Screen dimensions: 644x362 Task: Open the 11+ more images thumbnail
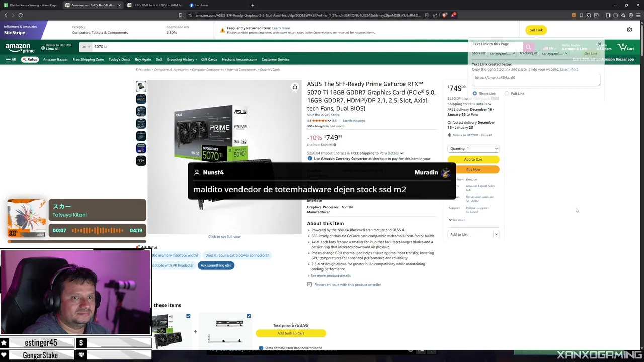pos(141,160)
